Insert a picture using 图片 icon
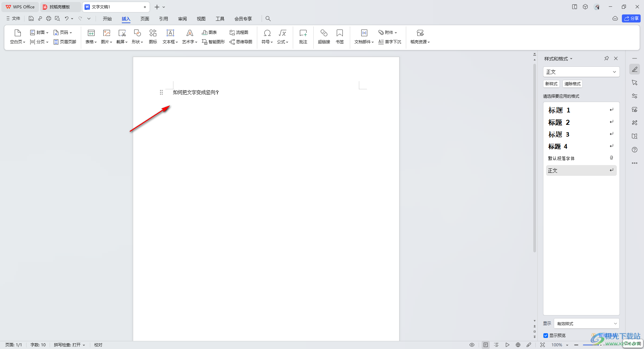Viewport: 644px width, 349px height. pos(106,37)
